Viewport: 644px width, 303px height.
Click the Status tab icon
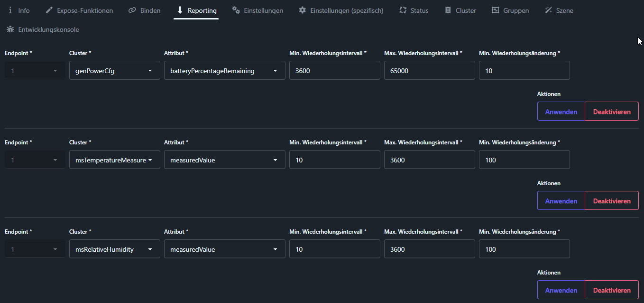(x=403, y=10)
